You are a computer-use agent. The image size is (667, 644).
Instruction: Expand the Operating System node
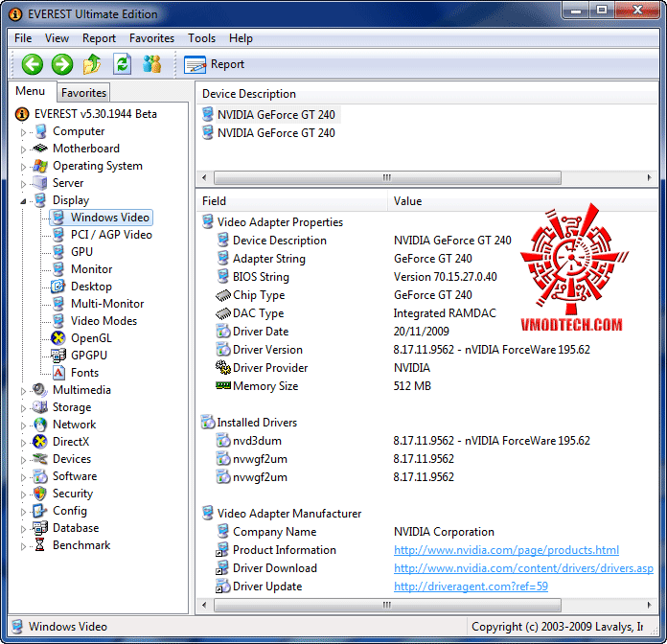(23, 167)
